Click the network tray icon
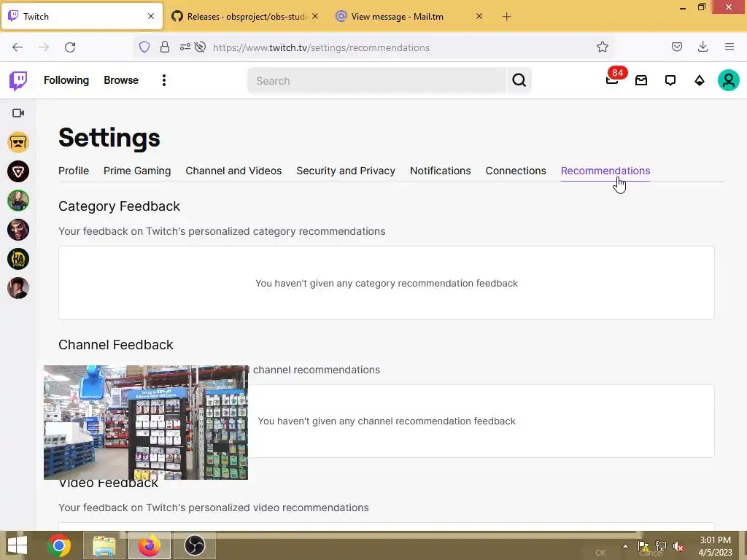This screenshot has height=560, width=747. coord(661,546)
